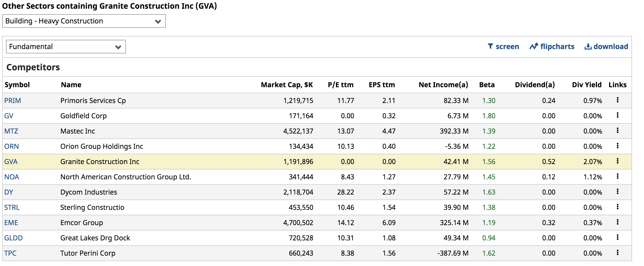The image size is (644, 266).
Task: Open the ORN symbol link
Action: pyautogui.click(x=11, y=146)
